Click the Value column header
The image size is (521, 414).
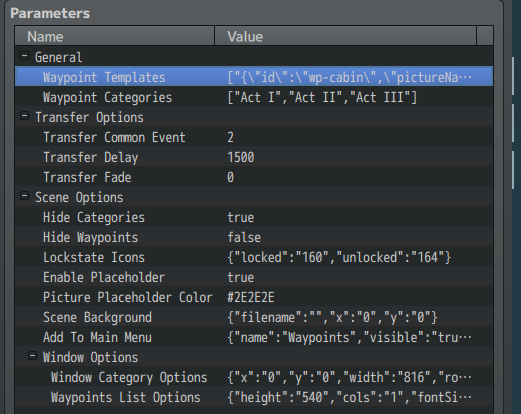(345, 36)
